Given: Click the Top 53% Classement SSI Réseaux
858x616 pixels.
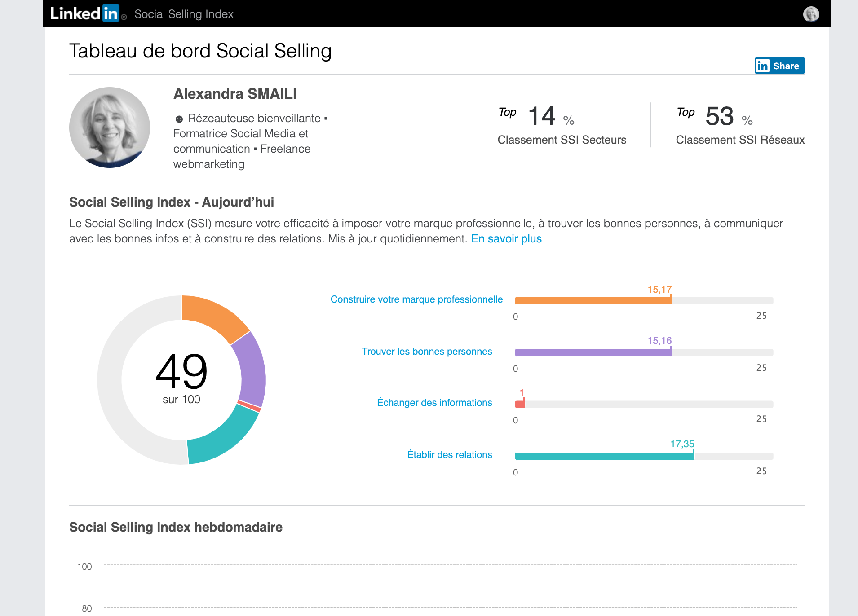Looking at the screenshot, I should 740,125.
